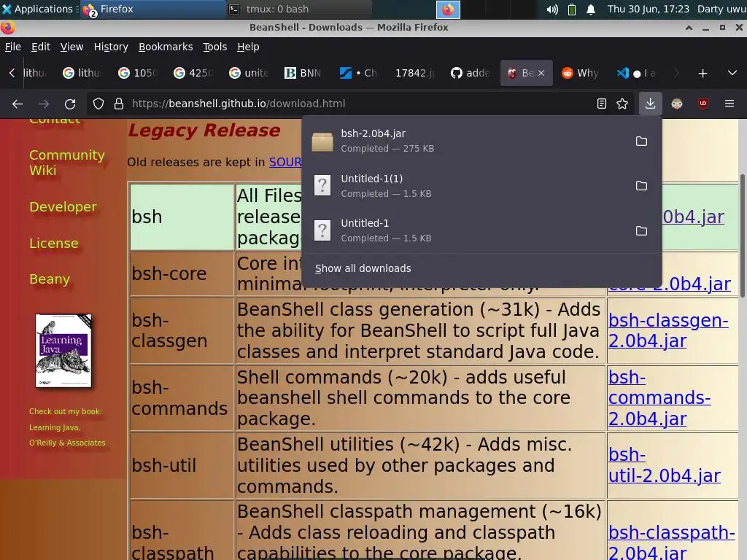This screenshot has width=747, height=560.
Task: Open a new tab with the plus button
Action: 703,74
